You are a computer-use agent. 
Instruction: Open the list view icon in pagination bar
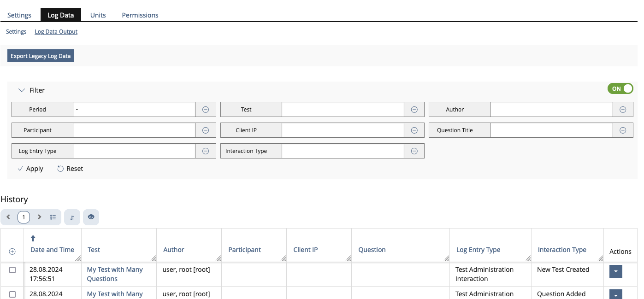coord(53,217)
